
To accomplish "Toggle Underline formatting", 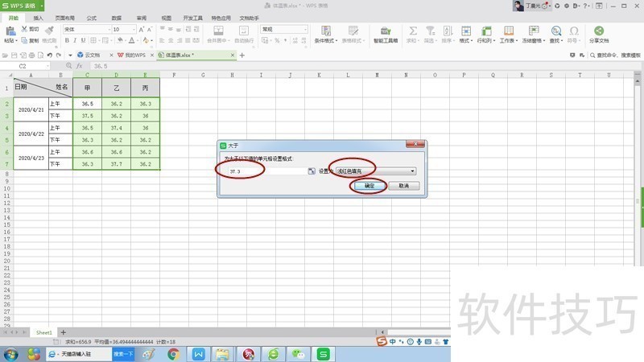I will coord(84,40).
